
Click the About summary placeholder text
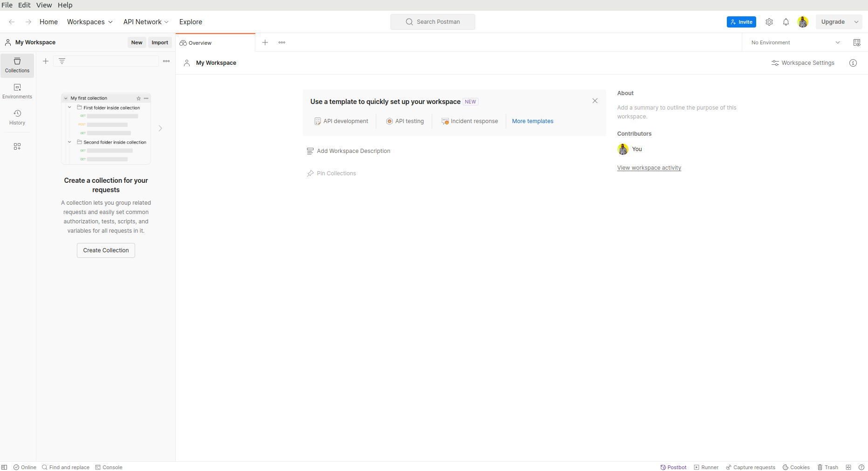click(677, 112)
